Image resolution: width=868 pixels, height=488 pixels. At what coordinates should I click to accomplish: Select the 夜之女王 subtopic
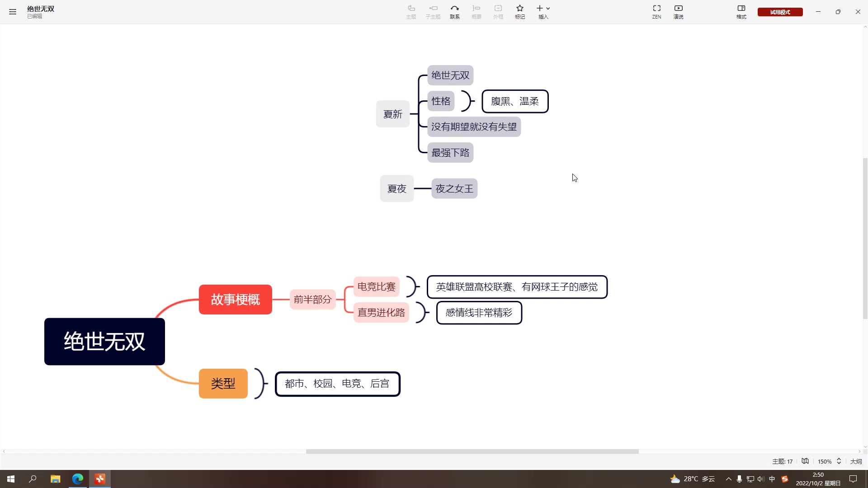coord(454,188)
